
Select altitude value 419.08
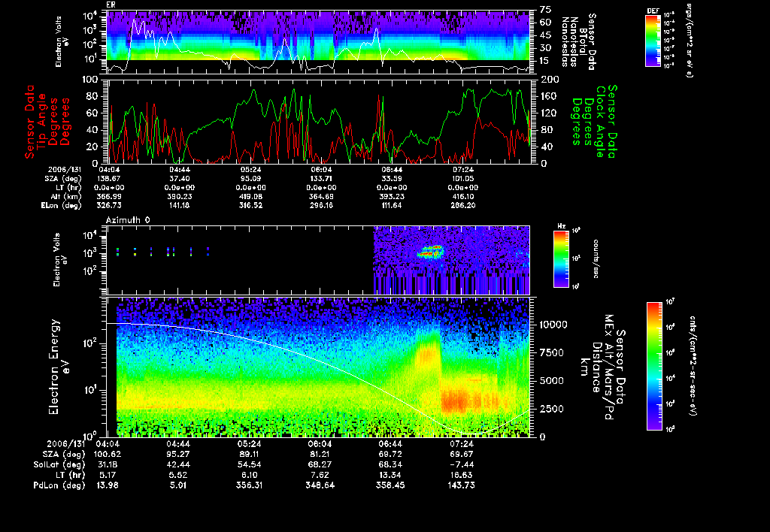250,196
